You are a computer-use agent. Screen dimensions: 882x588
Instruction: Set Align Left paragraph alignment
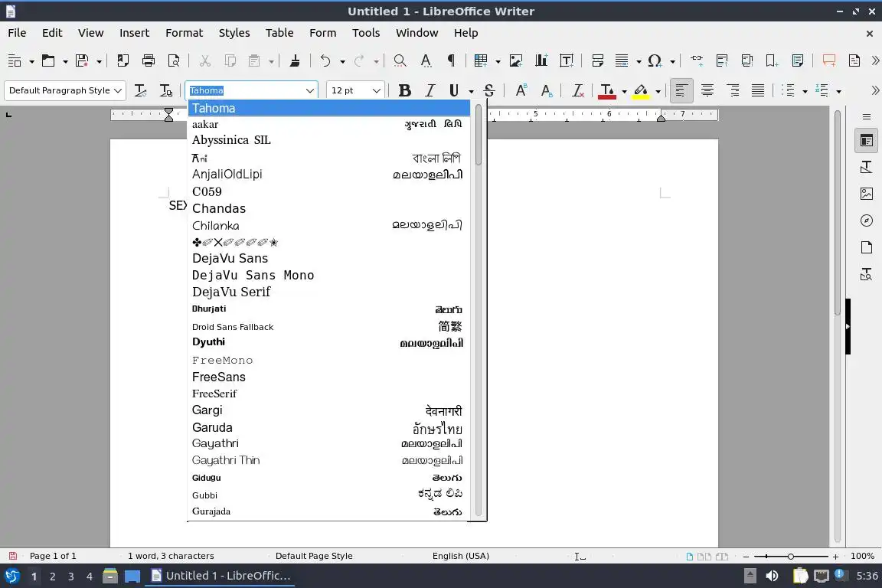tap(681, 90)
